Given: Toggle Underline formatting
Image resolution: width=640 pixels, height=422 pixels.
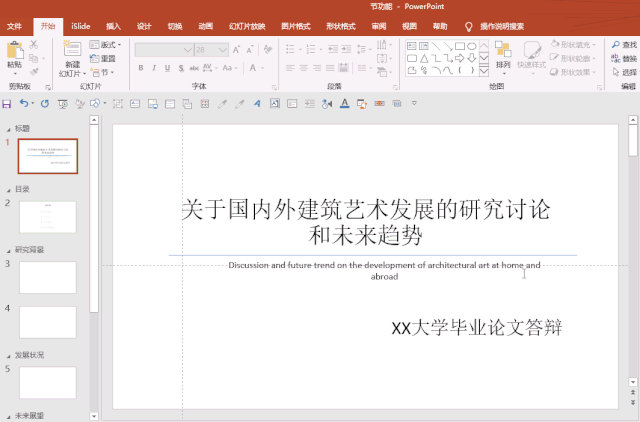Looking at the screenshot, I should point(167,68).
